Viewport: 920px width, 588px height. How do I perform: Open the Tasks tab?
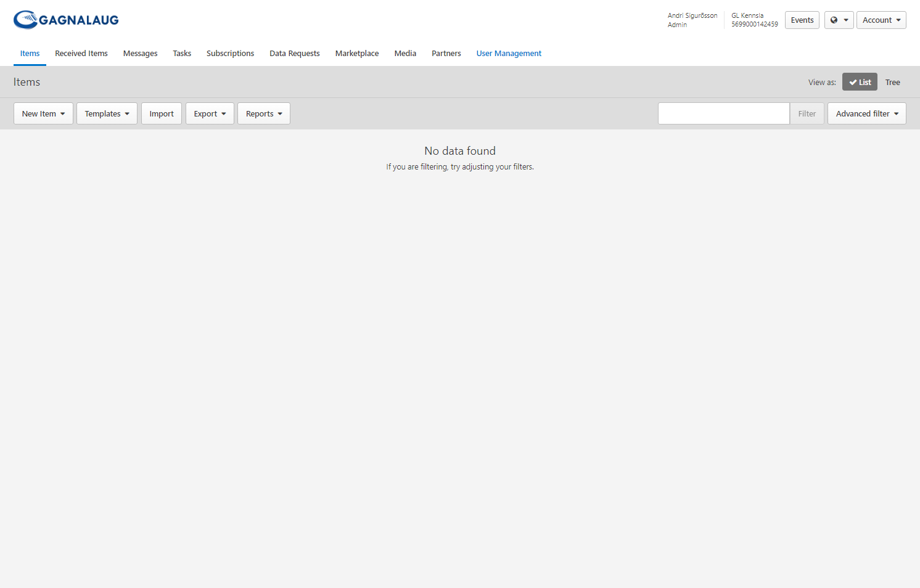point(182,54)
